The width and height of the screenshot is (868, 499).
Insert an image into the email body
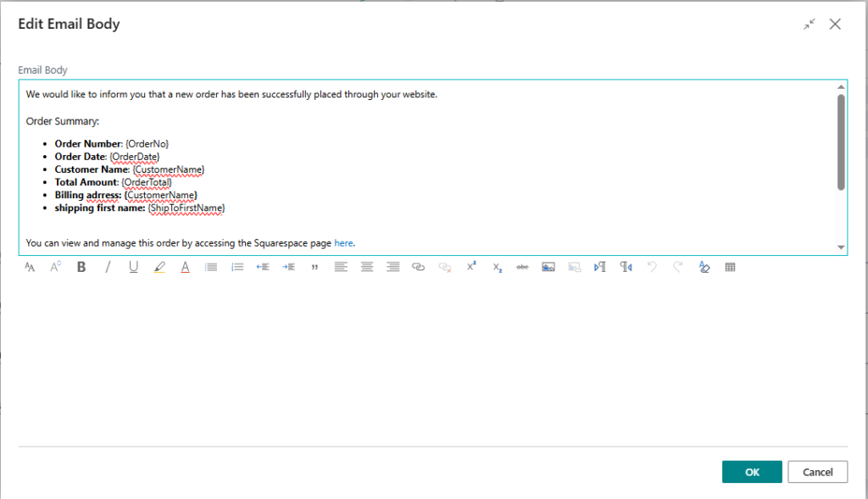[548, 267]
